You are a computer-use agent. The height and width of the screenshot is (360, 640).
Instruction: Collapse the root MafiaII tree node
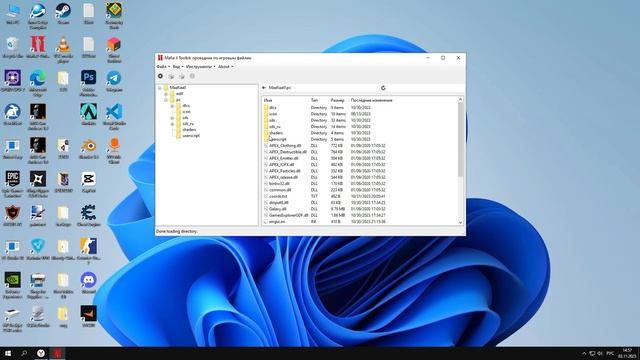[x=160, y=88]
